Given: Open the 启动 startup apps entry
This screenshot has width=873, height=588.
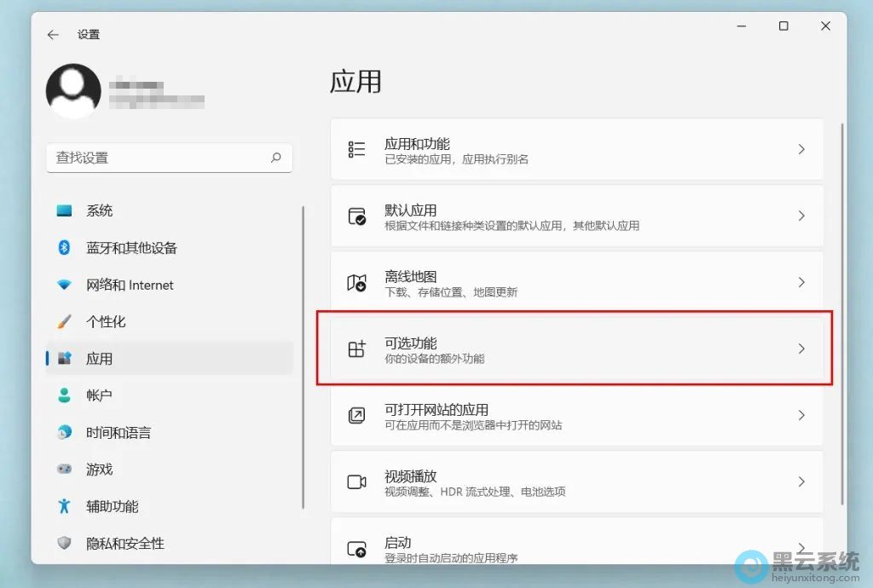Looking at the screenshot, I should click(576, 547).
